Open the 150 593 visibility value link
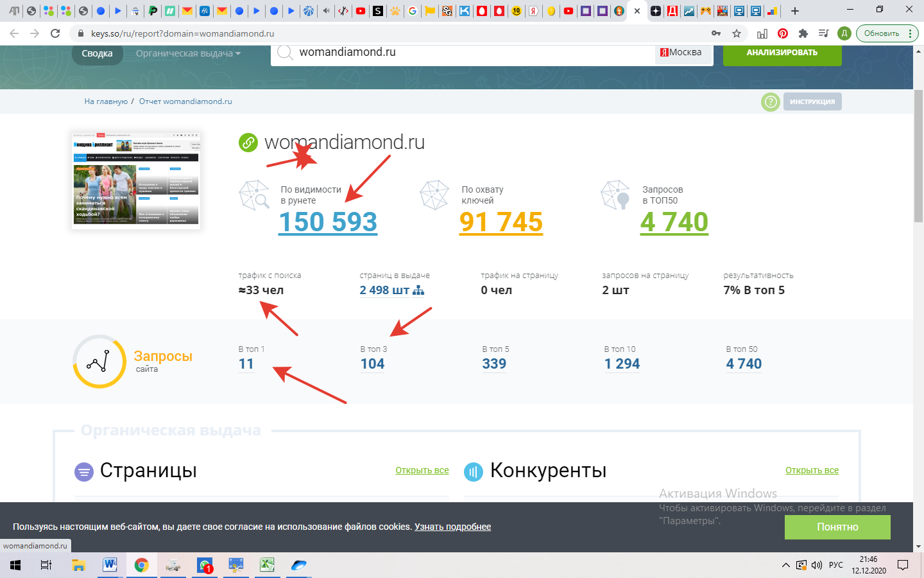 point(328,222)
